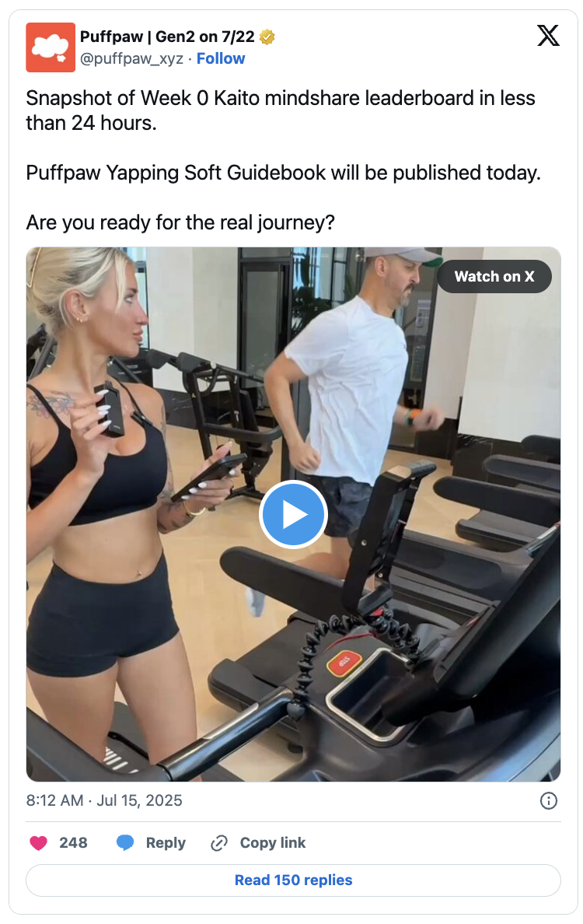Viewport: 583px width, 924px height.
Task: Open the Puffpaw | Gen2 on 7/22 profile name
Action: pos(167,37)
